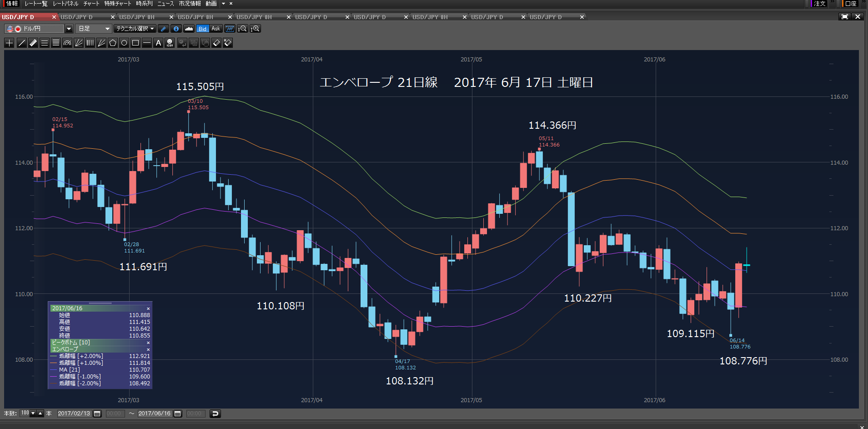Open the start date calendar picker
Screen dimensions: 868x429
click(x=97, y=414)
